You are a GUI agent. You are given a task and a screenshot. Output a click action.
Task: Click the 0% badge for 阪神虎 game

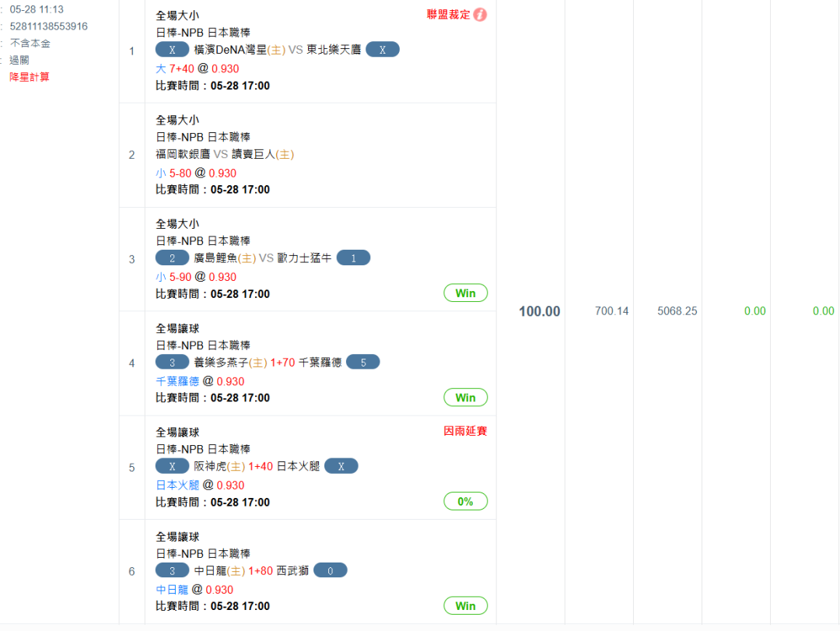(465, 502)
